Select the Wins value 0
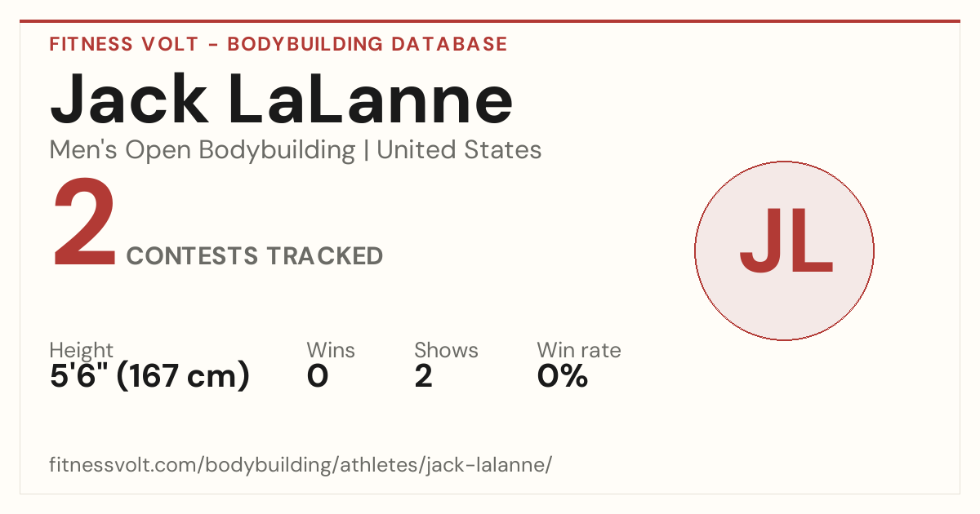The image size is (980, 514). click(318, 377)
